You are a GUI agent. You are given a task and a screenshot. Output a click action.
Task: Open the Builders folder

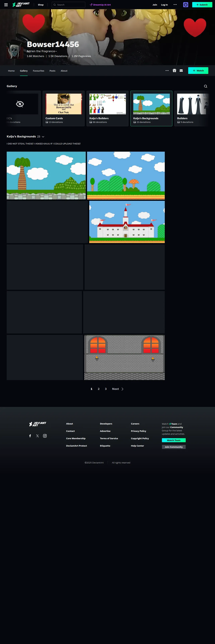point(192,109)
